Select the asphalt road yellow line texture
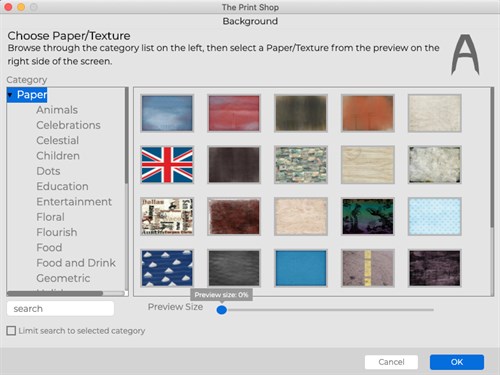This screenshot has width=500, height=375. [x=368, y=268]
